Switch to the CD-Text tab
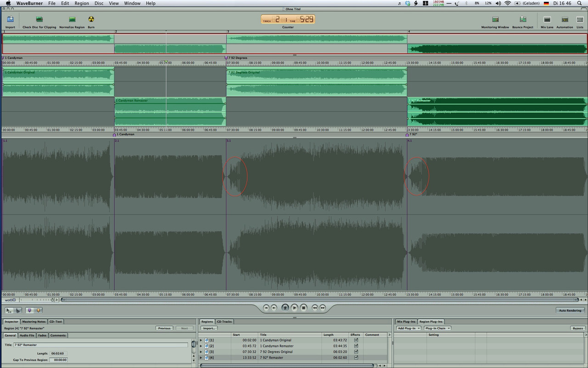 pyautogui.click(x=56, y=322)
